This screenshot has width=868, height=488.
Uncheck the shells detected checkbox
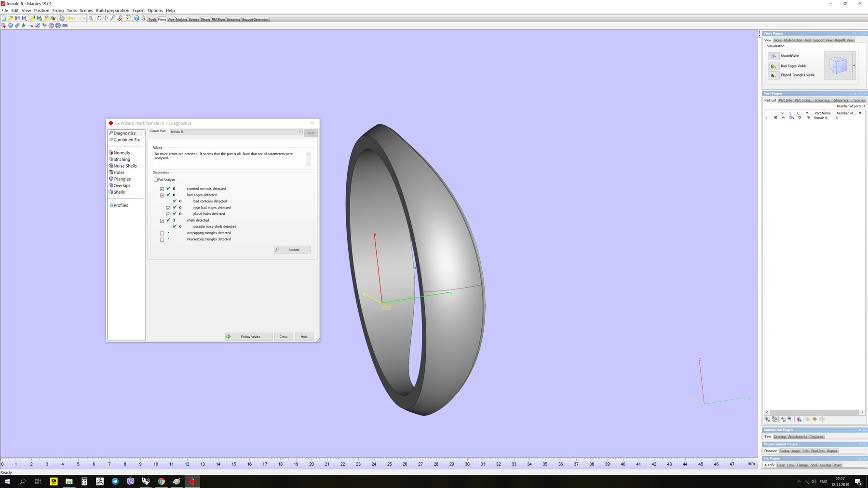coord(162,221)
